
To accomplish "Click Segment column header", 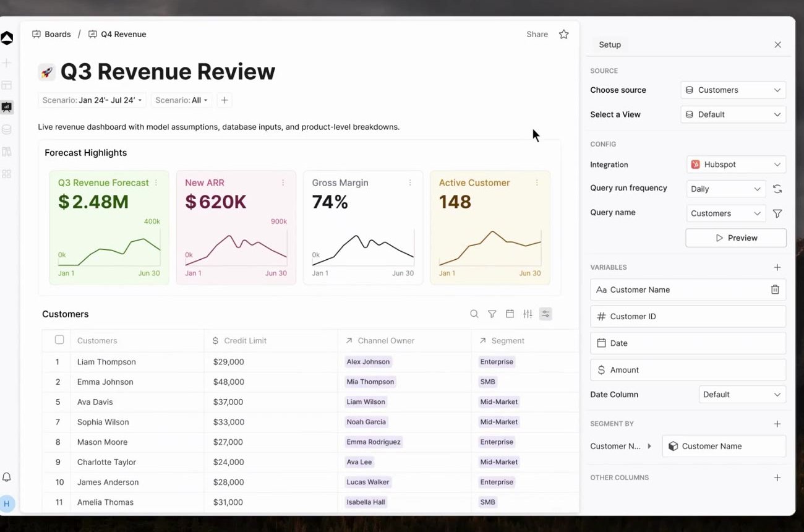I will [525, 341].
